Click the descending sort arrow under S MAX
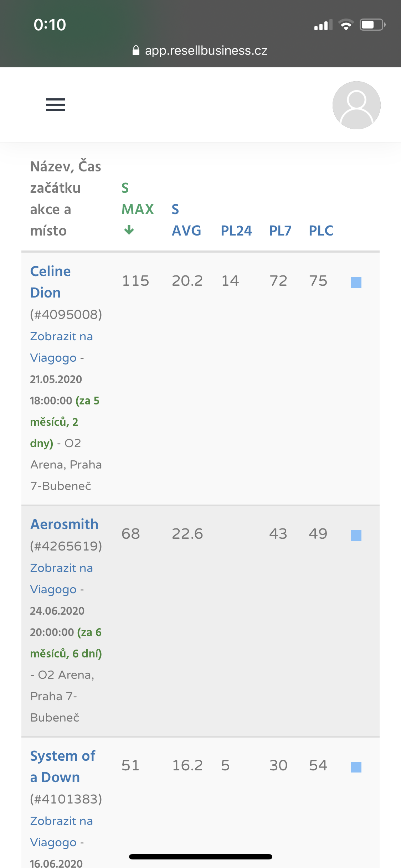 point(129,230)
